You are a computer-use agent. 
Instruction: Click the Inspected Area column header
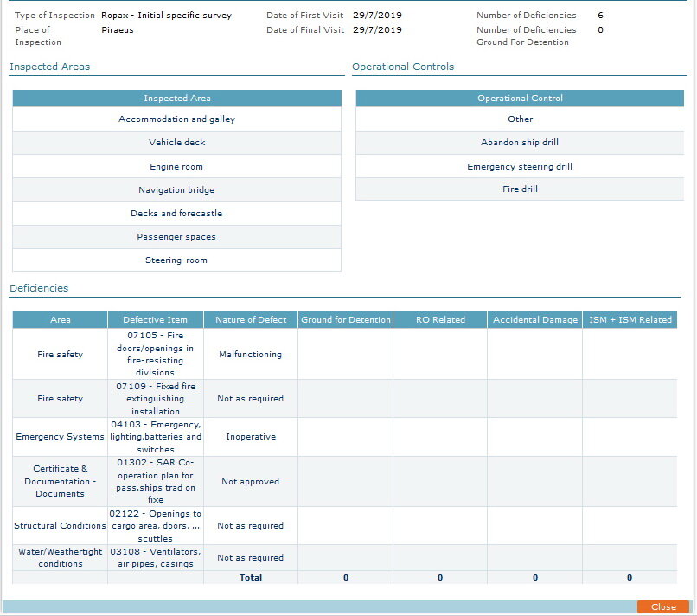pyautogui.click(x=177, y=99)
